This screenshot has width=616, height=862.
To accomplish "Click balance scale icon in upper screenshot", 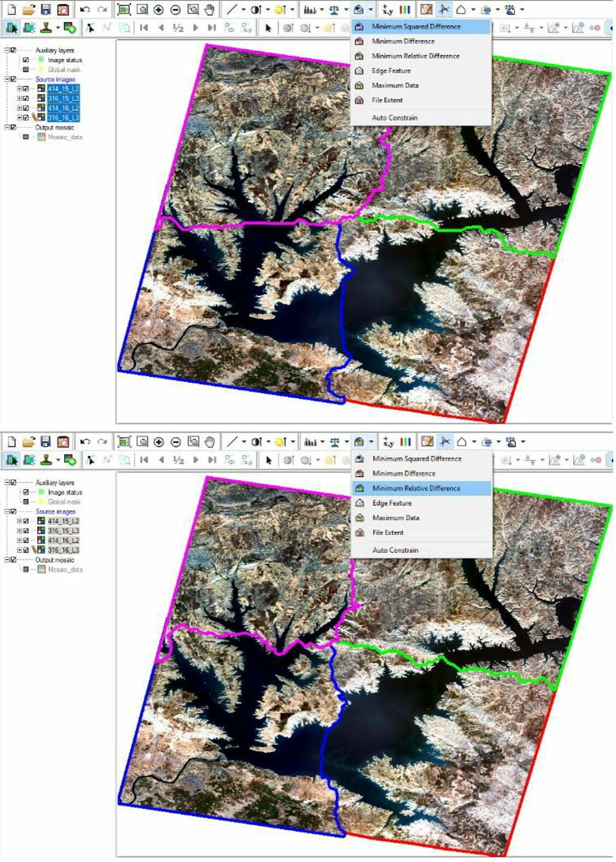I will 334,10.
